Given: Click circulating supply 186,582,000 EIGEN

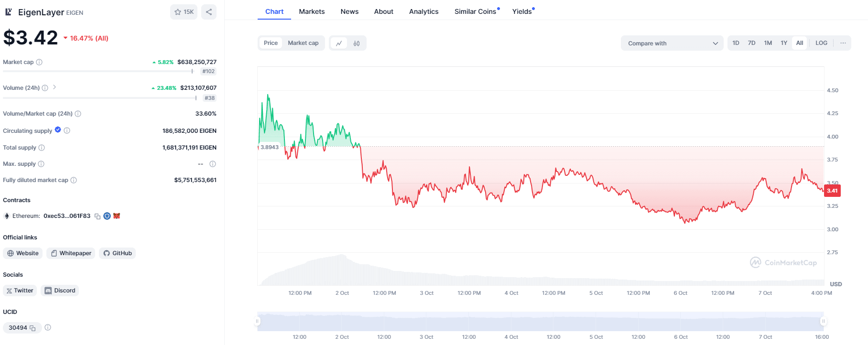Looking at the screenshot, I should 189,131.
